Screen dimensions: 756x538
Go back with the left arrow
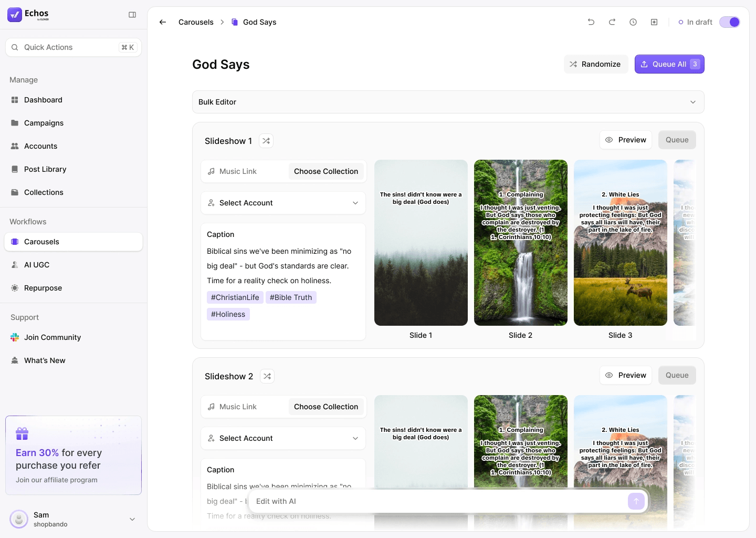(x=163, y=22)
